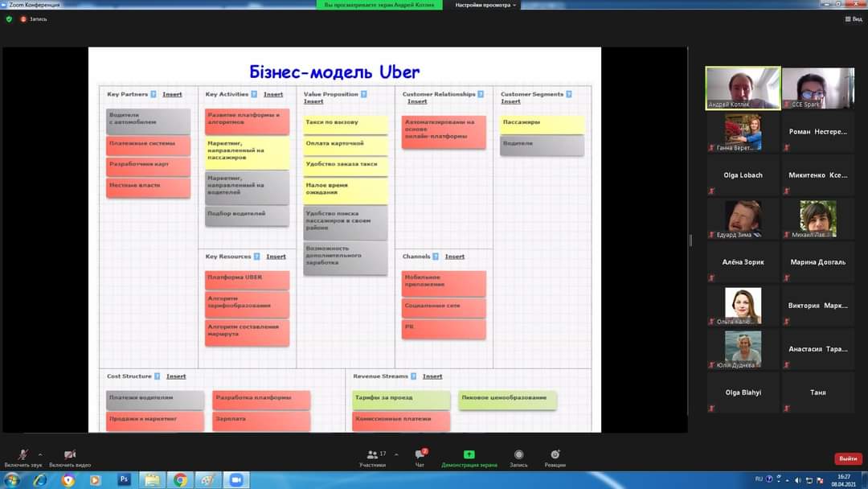This screenshot has height=489, width=868.
Task: Open the volume icon in system tray
Action: (x=798, y=480)
